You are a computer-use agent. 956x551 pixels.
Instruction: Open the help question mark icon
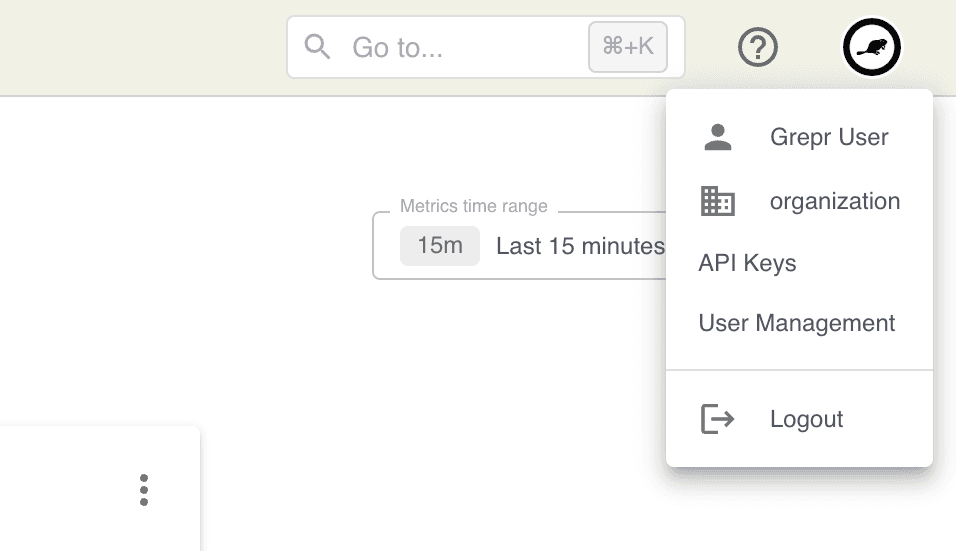pos(757,47)
